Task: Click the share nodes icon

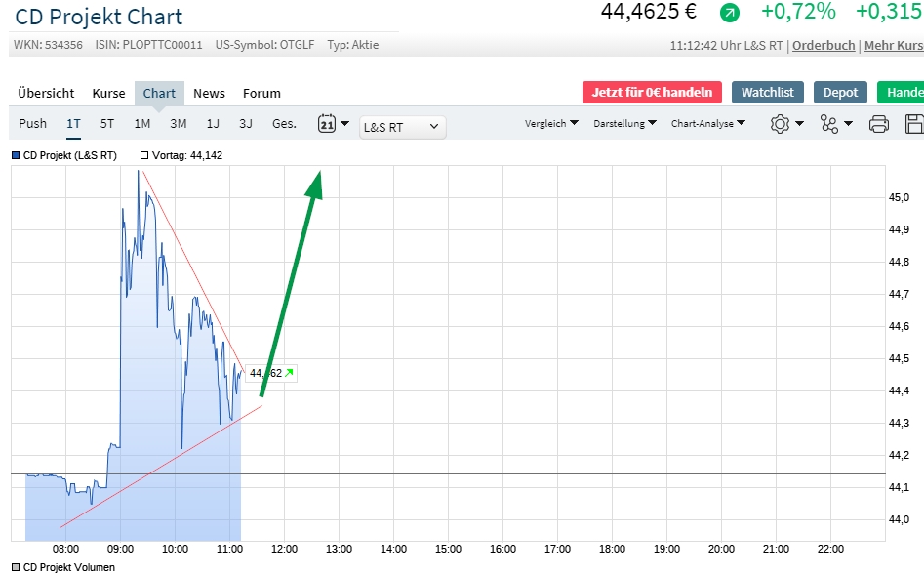Action: click(x=829, y=124)
